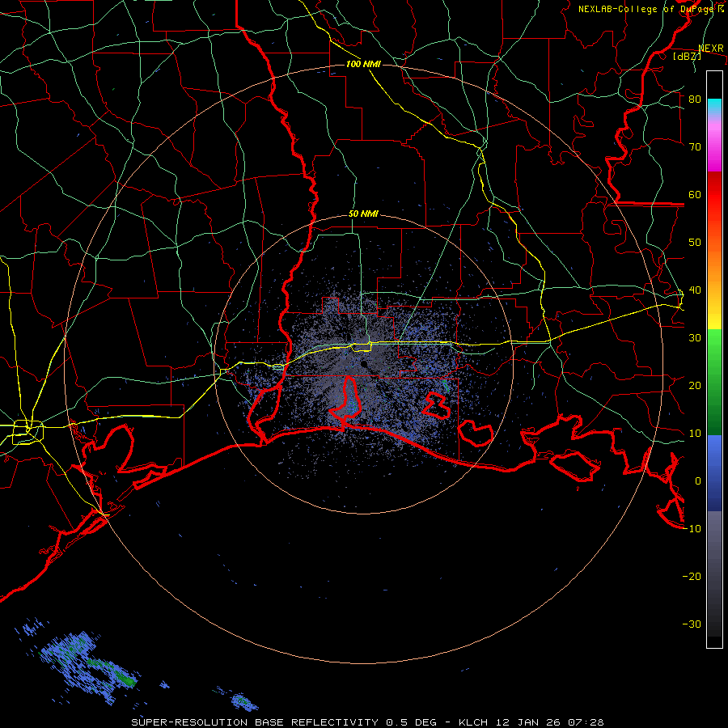Click the magenta segment of the color bar

[x=714, y=144]
